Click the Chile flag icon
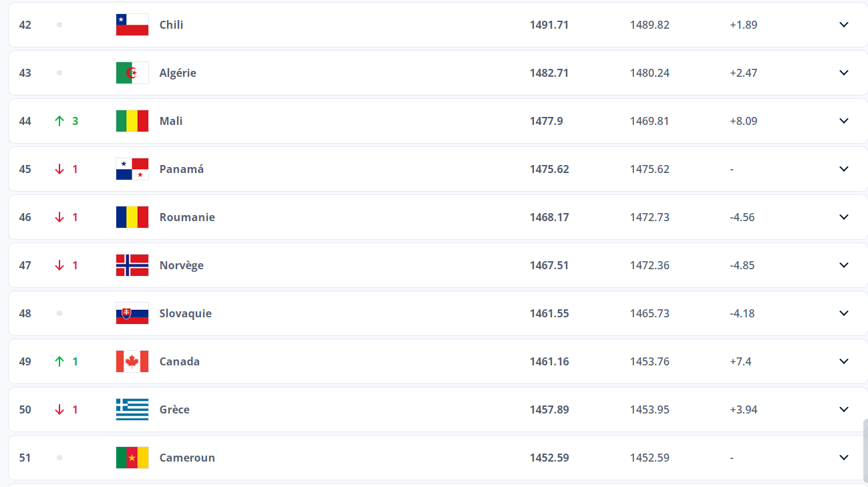This screenshot has height=487, width=868. pyautogui.click(x=132, y=25)
